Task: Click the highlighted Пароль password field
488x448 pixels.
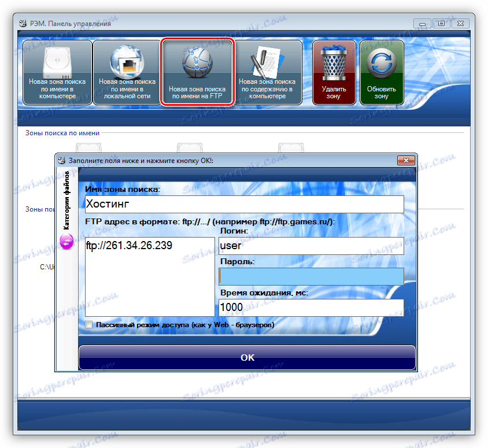Action: click(311, 276)
